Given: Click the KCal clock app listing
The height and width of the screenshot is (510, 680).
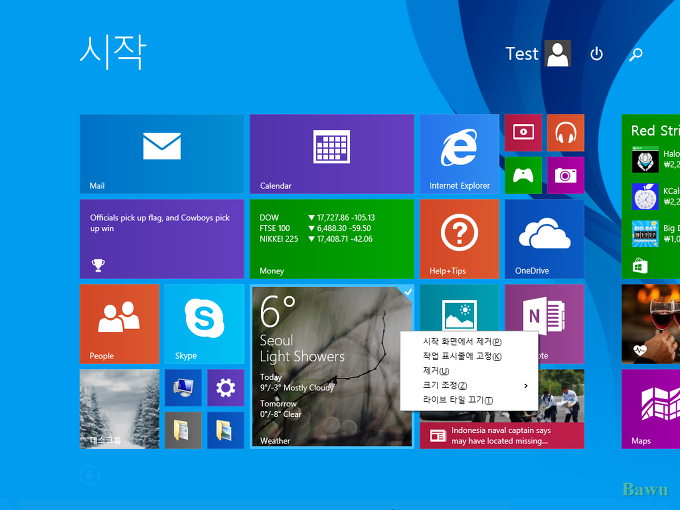Looking at the screenshot, I should pyautogui.click(x=655, y=196).
